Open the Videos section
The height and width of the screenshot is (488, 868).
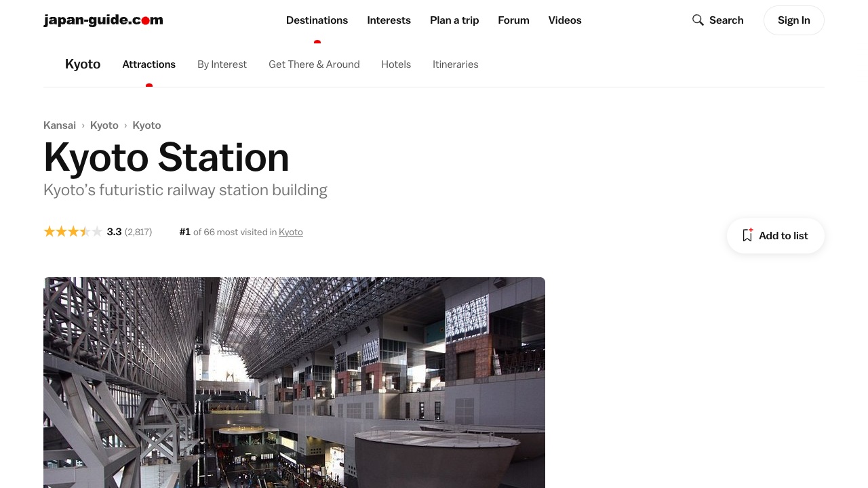(565, 20)
